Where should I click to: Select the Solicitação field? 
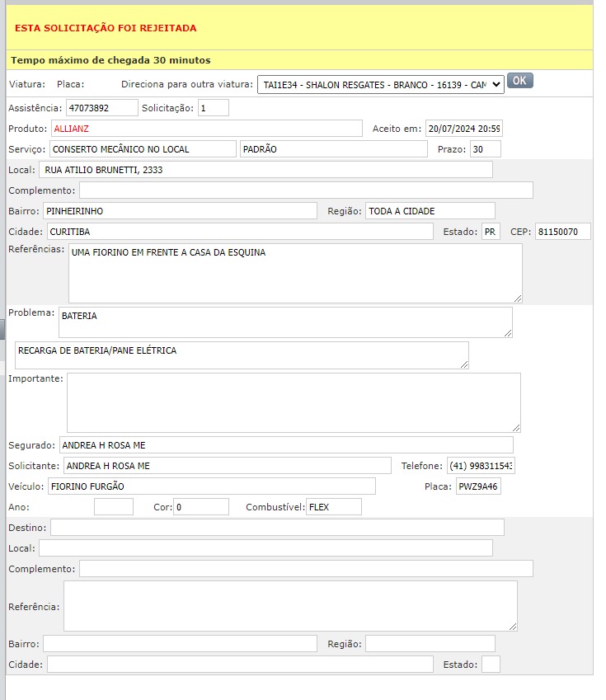[213, 108]
